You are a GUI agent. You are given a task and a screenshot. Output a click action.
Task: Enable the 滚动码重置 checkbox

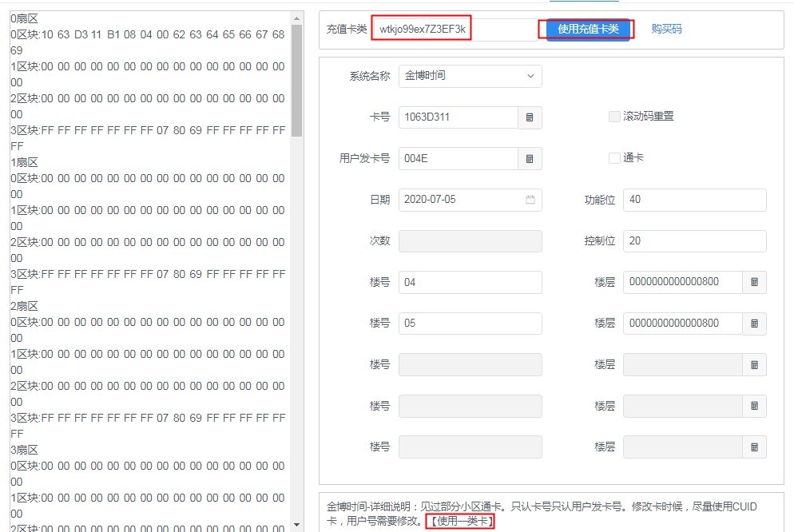tap(614, 117)
